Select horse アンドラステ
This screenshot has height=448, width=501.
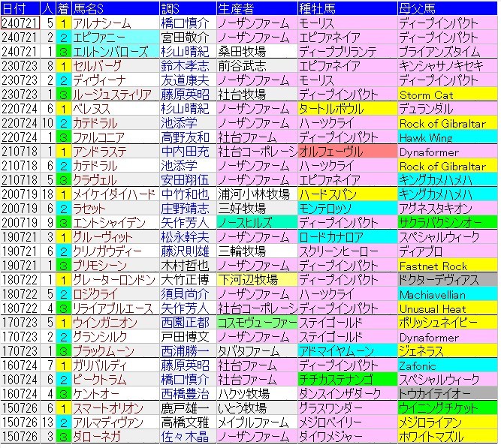(116, 152)
